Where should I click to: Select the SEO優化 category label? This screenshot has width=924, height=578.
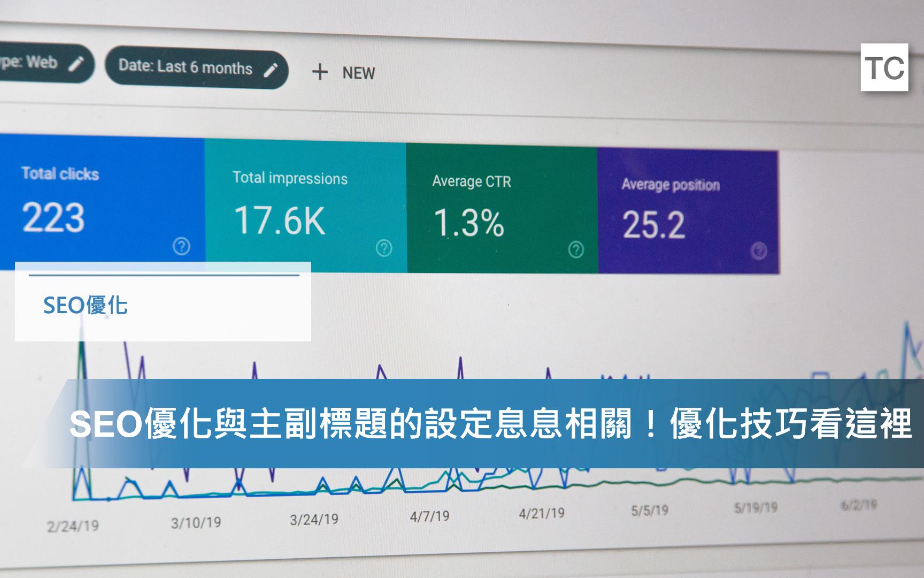coord(86,306)
